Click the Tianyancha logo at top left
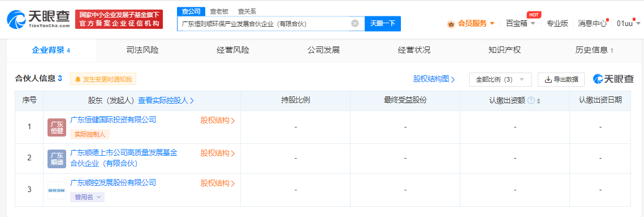 coord(38,19)
